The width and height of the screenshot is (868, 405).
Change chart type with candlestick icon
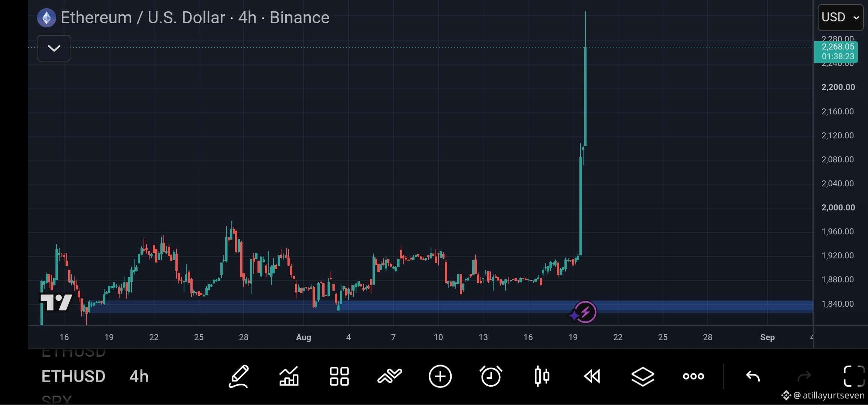coord(542,376)
